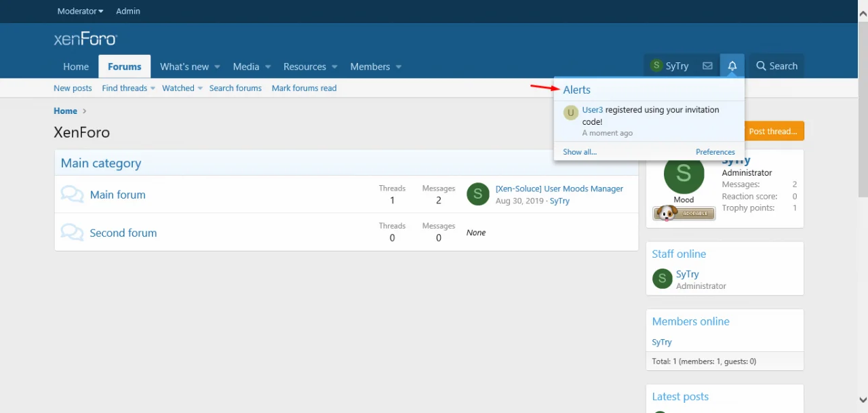Screen dimensions: 868x413
Task: Click SyTry avatar beside latest Main forum post
Action: pyautogui.click(x=478, y=194)
